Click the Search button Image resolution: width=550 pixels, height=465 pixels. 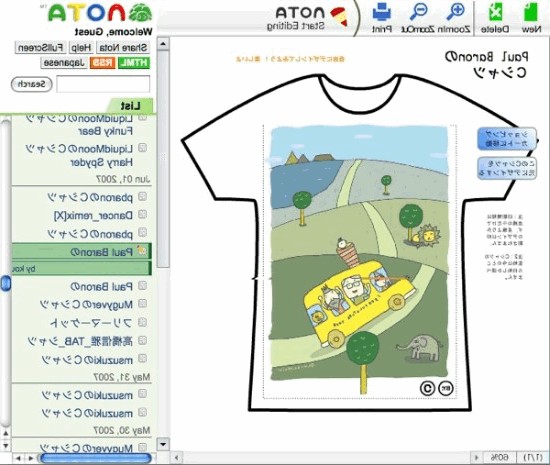tap(32, 84)
